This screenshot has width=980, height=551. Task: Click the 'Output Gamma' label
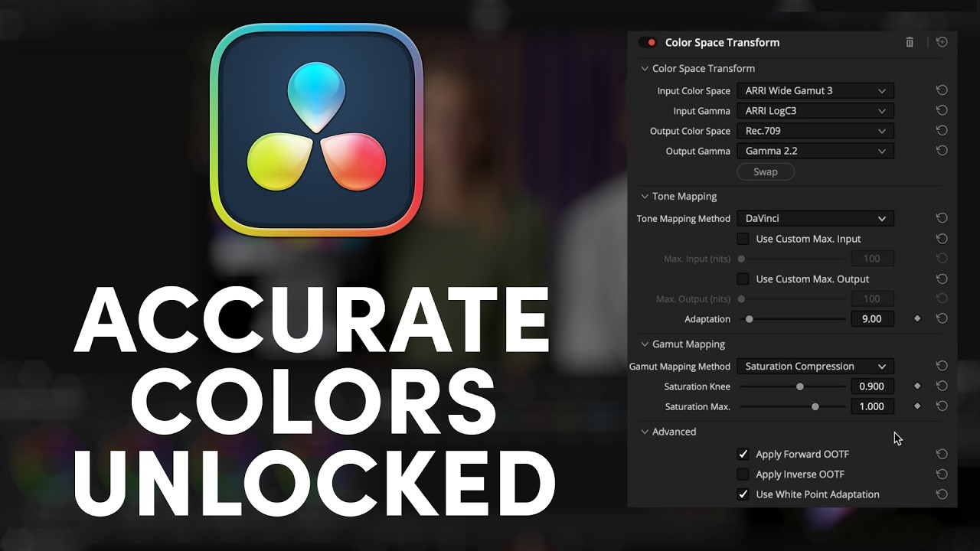click(x=697, y=152)
